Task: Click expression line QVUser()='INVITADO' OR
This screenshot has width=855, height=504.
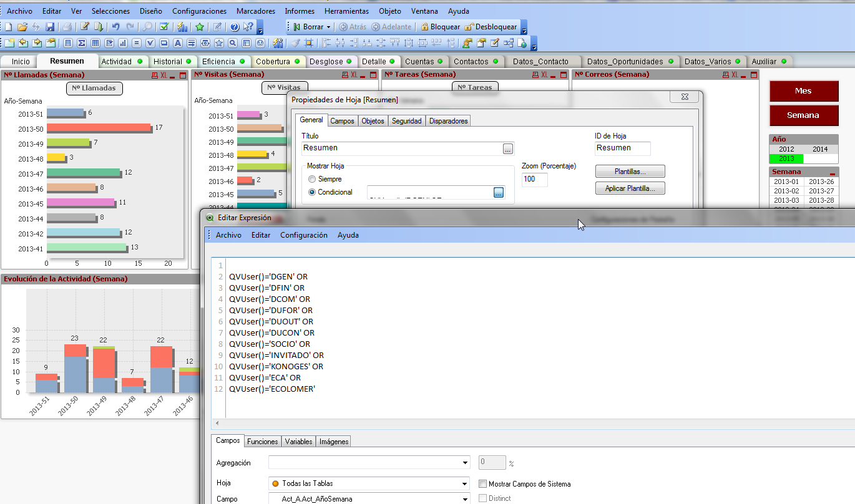Action: [x=276, y=355]
